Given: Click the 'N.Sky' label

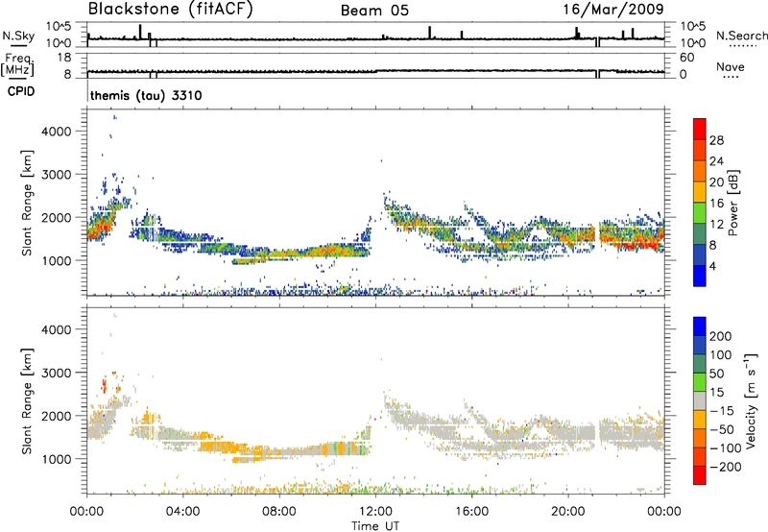Looking at the screenshot, I should click(18, 36).
